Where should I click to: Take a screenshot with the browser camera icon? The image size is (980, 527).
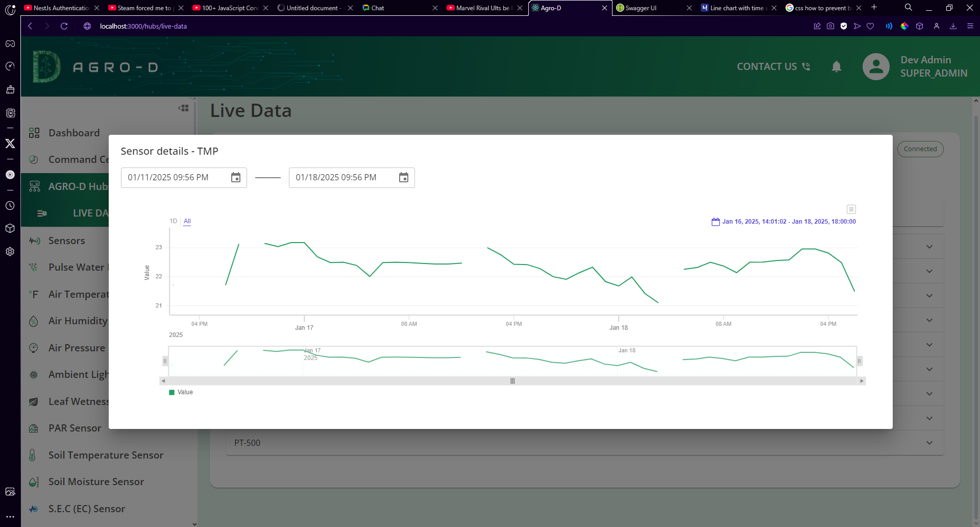click(830, 26)
